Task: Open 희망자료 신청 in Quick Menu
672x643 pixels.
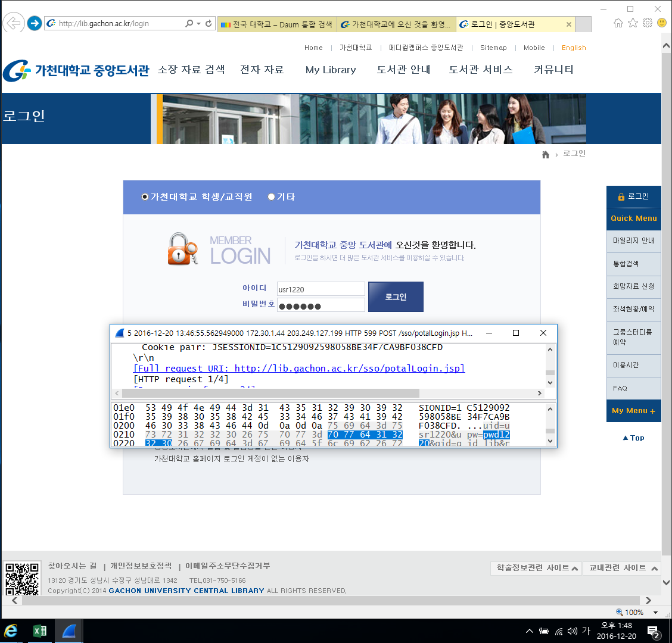Action: click(x=633, y=286)
